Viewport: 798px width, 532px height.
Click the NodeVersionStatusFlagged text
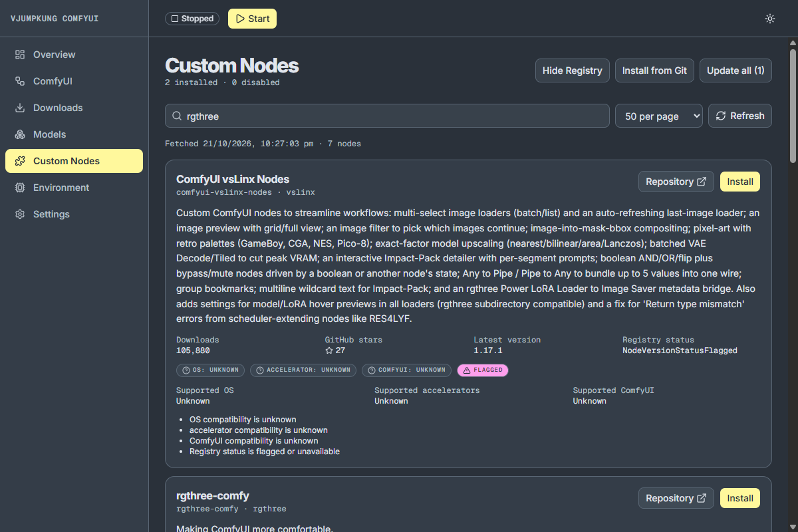680,350
